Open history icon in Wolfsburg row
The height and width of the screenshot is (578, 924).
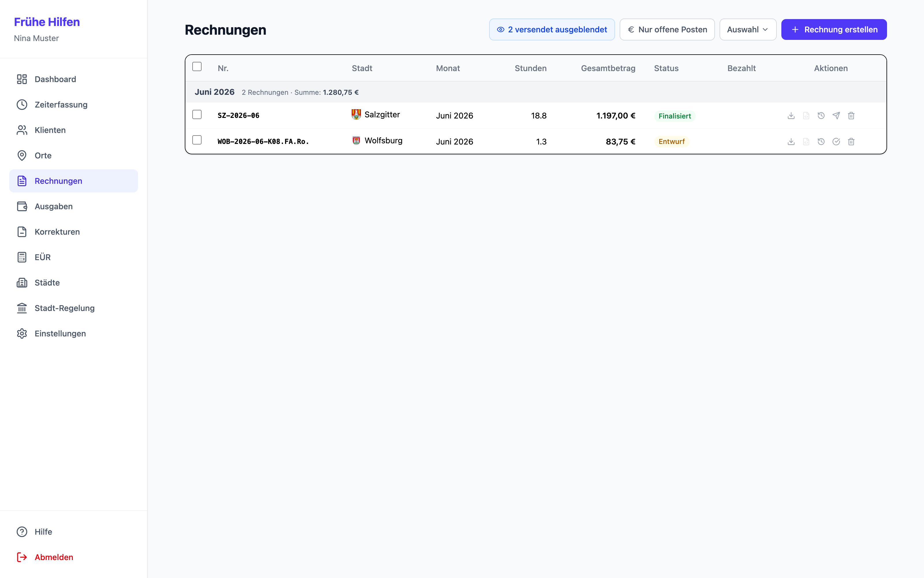(821, 141)
